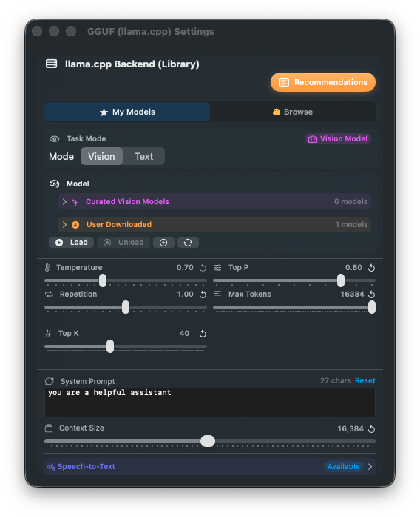Open the Recommendations panel

tap(322, 82)
